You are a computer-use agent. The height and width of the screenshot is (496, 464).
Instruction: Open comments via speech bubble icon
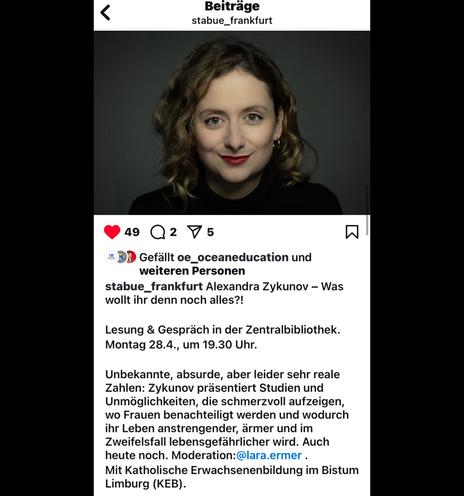(158, 232)
